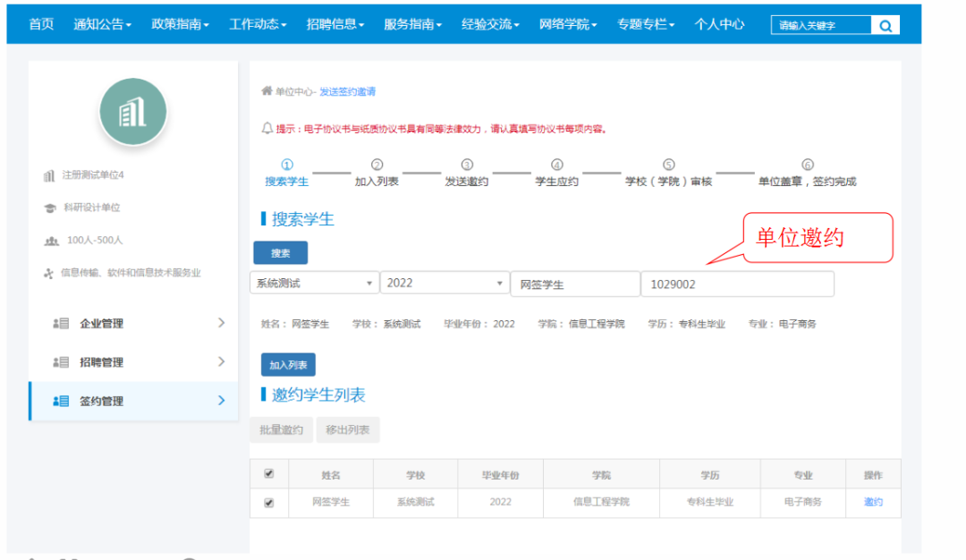Click the 批量邀约 button
966x560 pixels.
pos(282,430)
